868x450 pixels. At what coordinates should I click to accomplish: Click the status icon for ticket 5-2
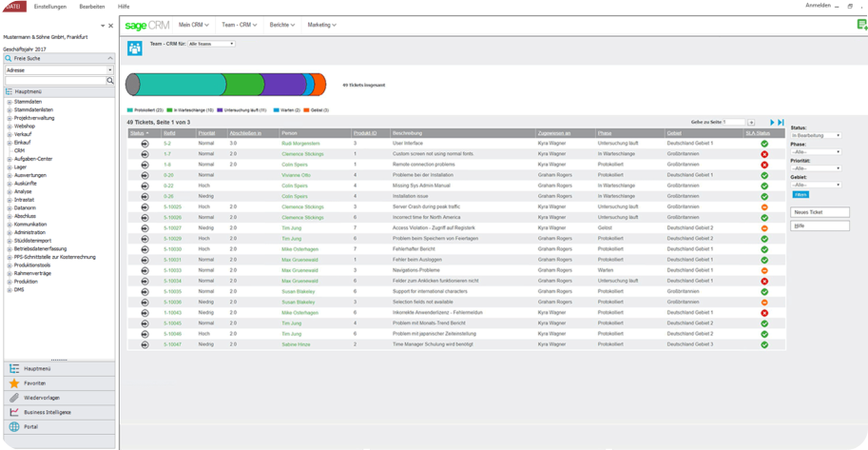[145, 144]
